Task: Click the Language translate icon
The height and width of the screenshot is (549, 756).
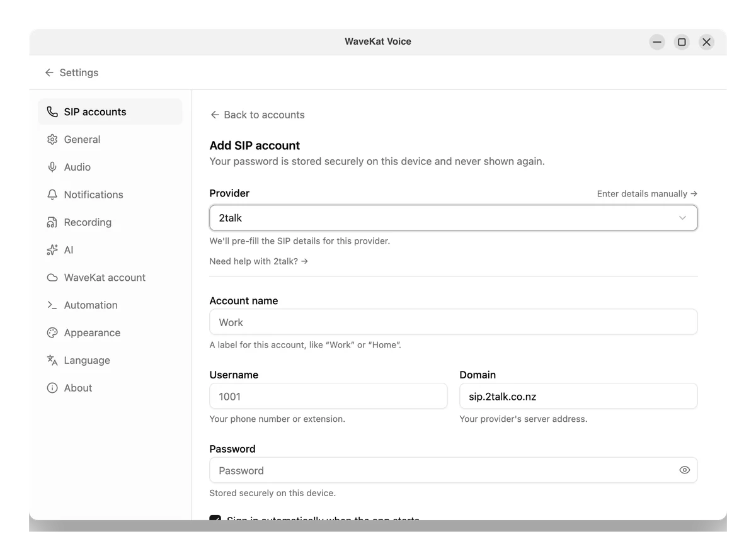Action: [52, 361]
